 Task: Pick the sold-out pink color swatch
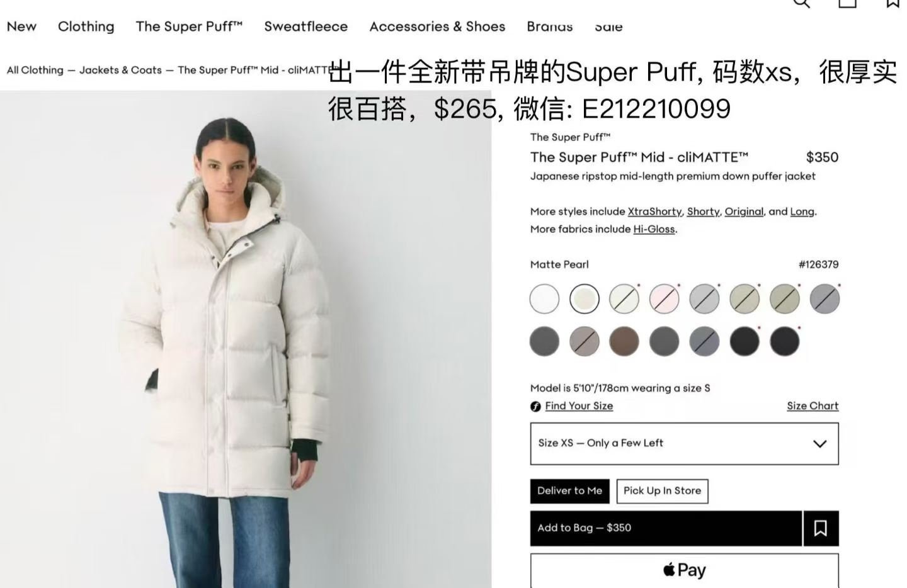pyautogui.click(x=665, y=298)
